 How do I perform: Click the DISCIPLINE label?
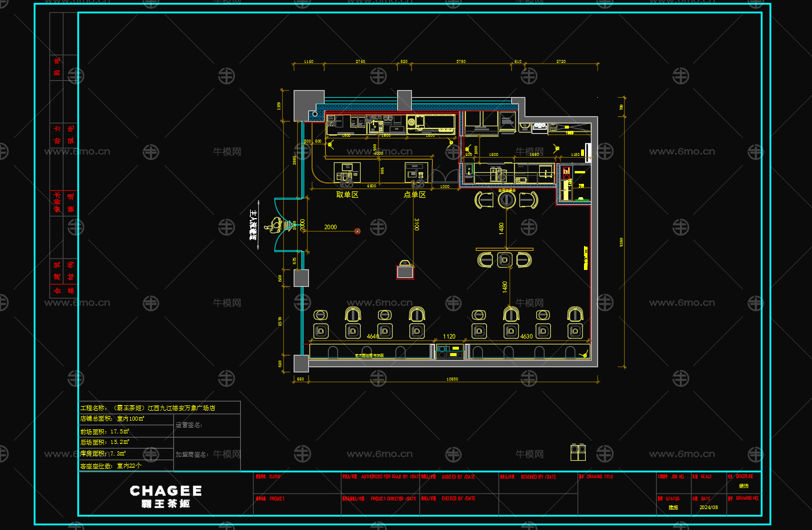744,476
